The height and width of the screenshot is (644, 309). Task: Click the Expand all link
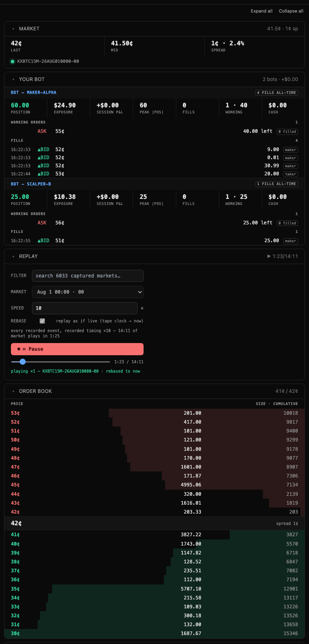pyautogui.click(x=261, y=11)
